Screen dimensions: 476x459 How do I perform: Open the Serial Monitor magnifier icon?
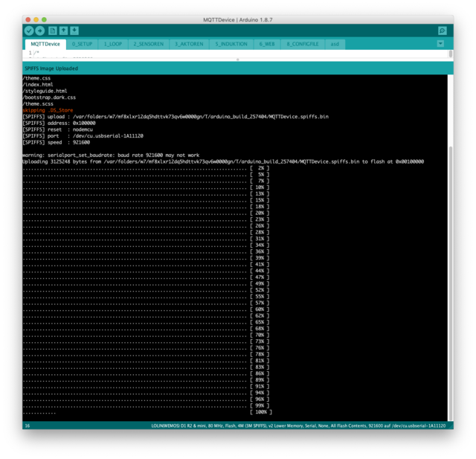[x=443, y=31]
